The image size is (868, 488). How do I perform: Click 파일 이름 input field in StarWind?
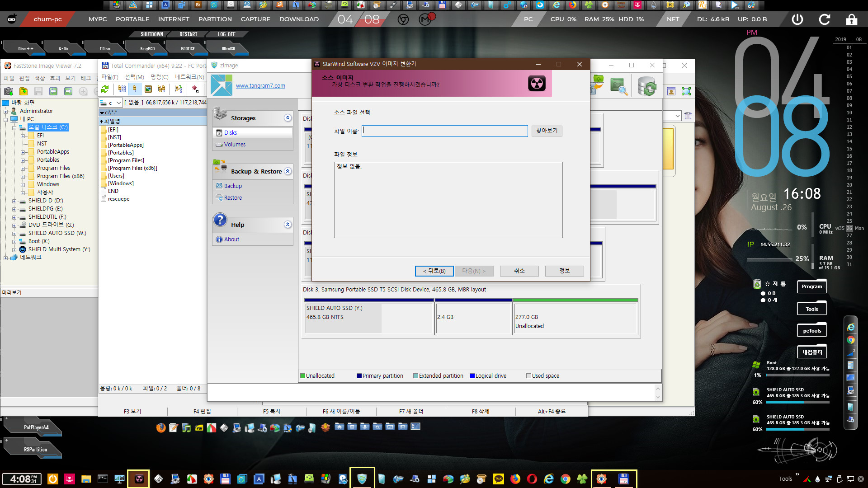click(x=444, y=131)
